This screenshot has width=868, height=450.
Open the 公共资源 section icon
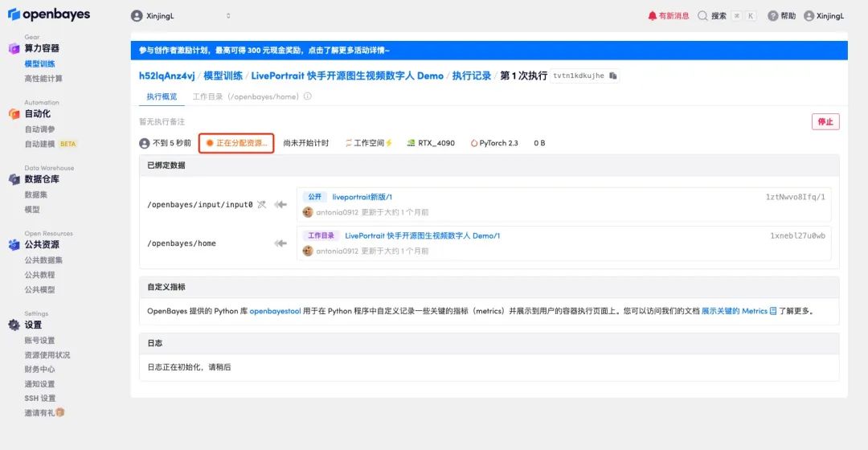[x=14, y=244]
